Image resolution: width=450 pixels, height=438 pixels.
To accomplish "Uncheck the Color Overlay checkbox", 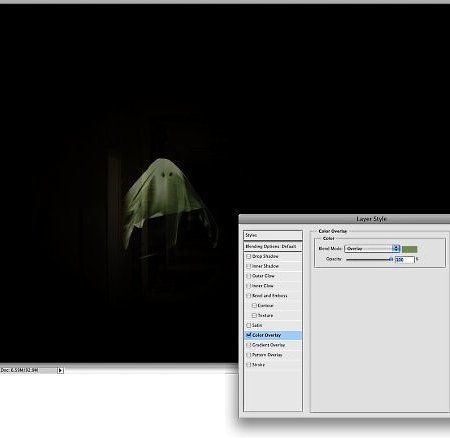I will [249, 335].
